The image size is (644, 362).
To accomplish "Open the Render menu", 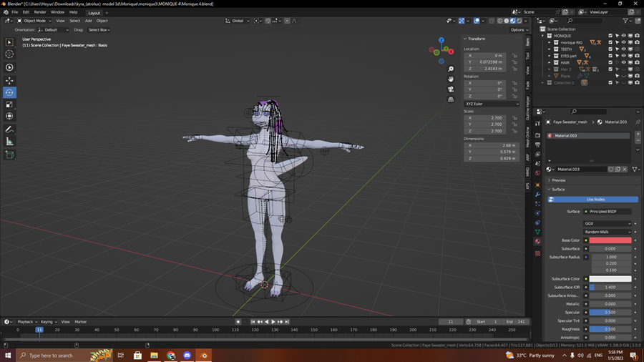I will 40,12.
